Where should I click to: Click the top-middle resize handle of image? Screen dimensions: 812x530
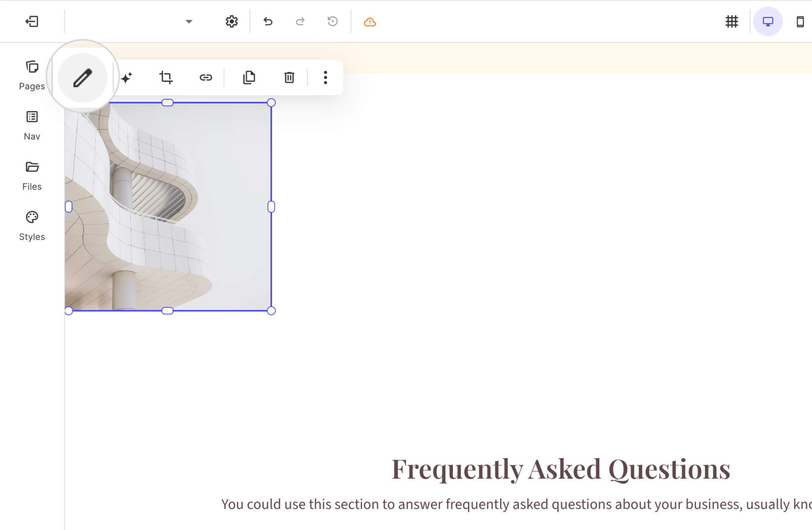pyautogui.click(x=168, y=103)
